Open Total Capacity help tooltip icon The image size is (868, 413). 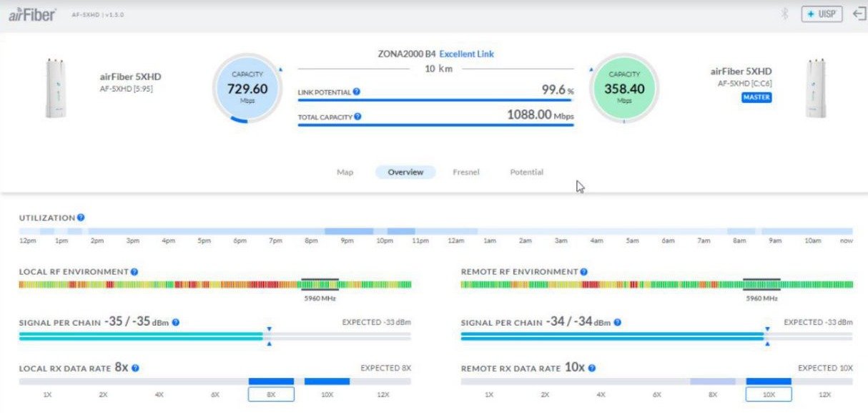pyautogui.click(x=357, y=117)
